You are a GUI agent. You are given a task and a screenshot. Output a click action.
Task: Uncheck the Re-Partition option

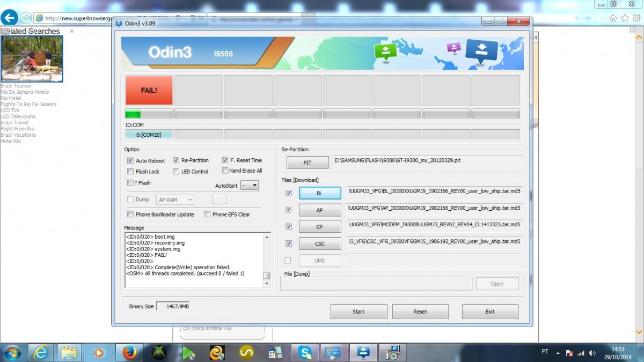point(176,160)
